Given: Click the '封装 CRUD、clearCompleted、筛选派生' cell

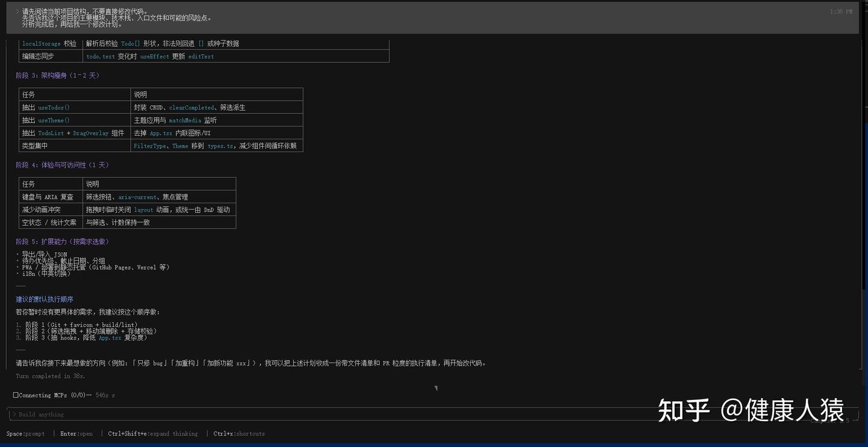Looking at the screenshot, I should point(217,107).
